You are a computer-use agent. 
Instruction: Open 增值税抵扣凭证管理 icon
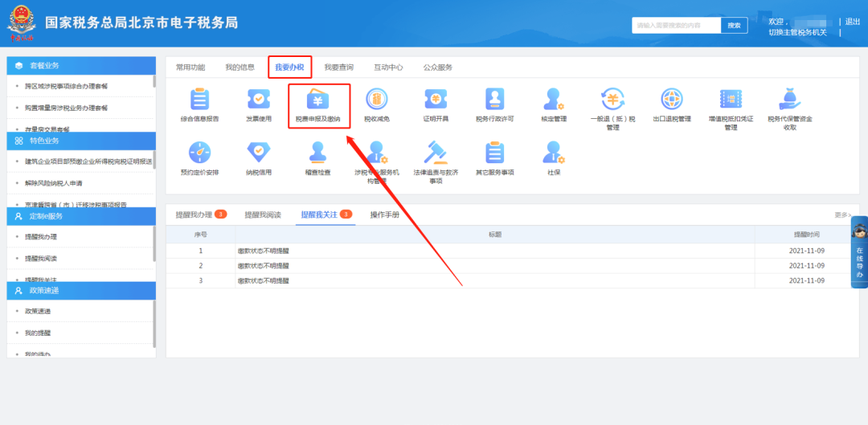click(731, 99)
